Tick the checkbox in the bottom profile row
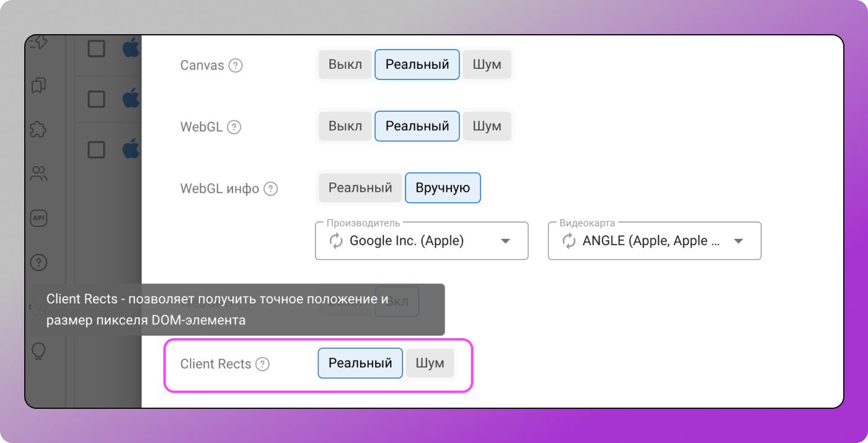The width and height of the screenshot is (868, 443). click(x=96, y=150)
